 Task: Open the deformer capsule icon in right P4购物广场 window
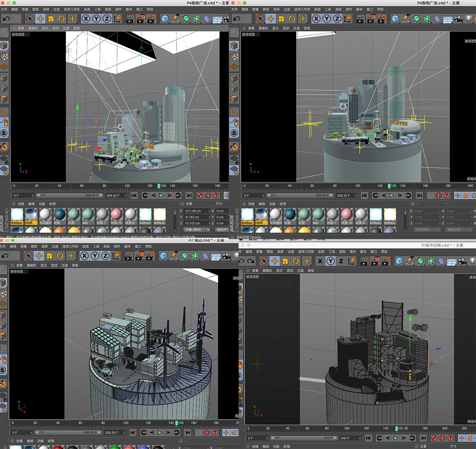click(x=437, y=19)
